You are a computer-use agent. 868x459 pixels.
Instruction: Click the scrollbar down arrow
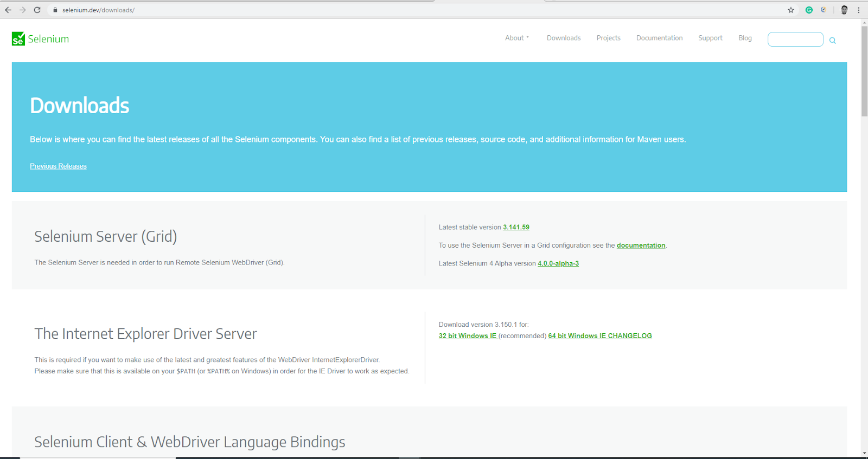click(x=864, y=453)
